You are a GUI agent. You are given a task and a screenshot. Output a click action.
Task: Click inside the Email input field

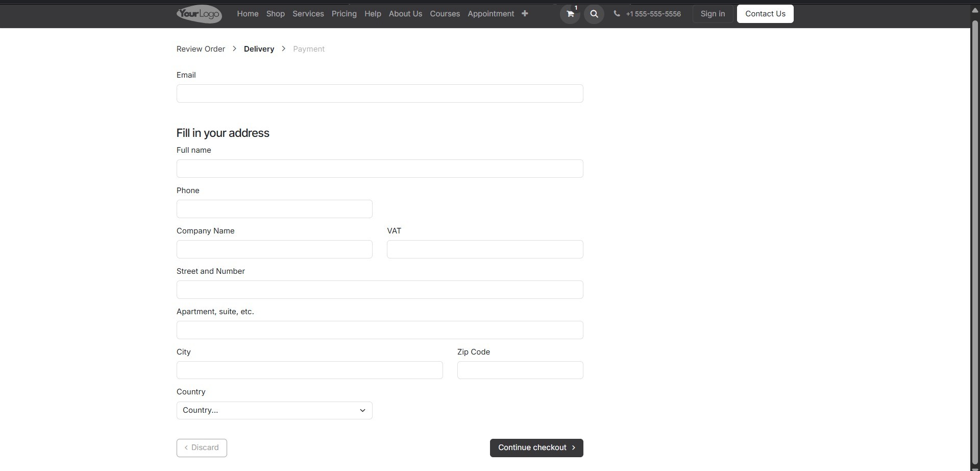click(379, 93)
